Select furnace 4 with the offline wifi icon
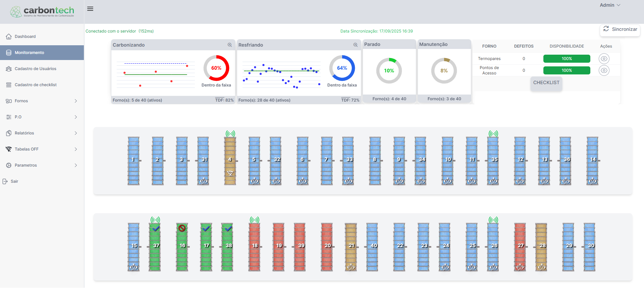The width and height of the screenshot is (644, 288). tap(230, 161)
